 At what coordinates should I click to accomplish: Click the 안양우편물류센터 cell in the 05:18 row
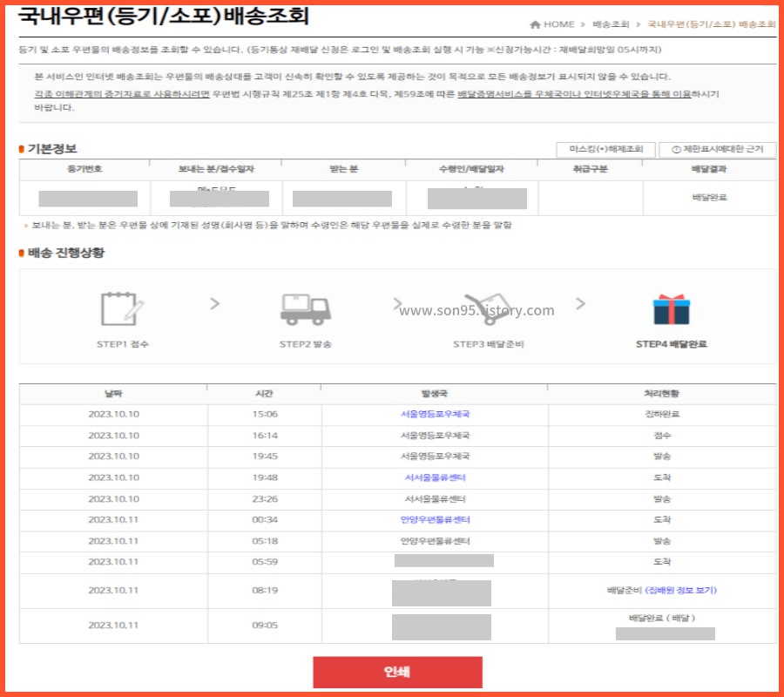(435, 541)
